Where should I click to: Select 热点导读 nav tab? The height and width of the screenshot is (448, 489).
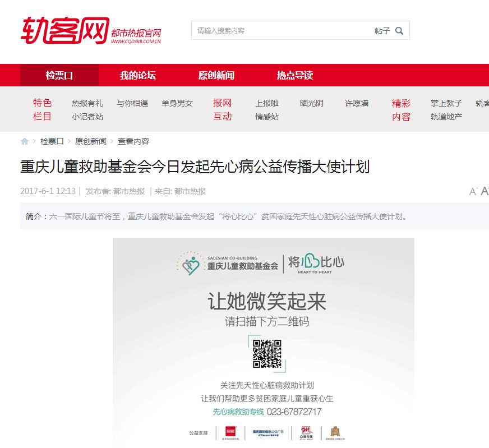click(x=295, y=75)
